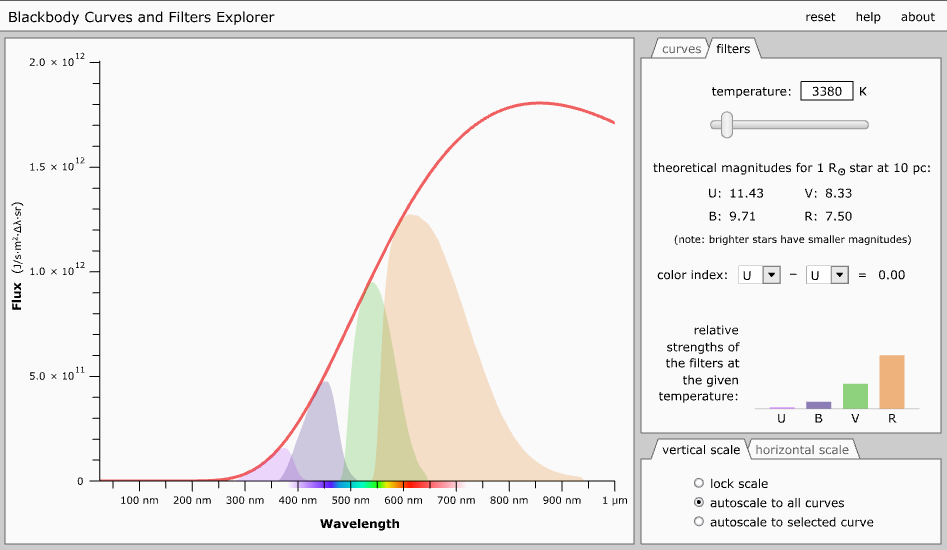Select the filters tab
This screenshot has height=550, width=947.
733,49
